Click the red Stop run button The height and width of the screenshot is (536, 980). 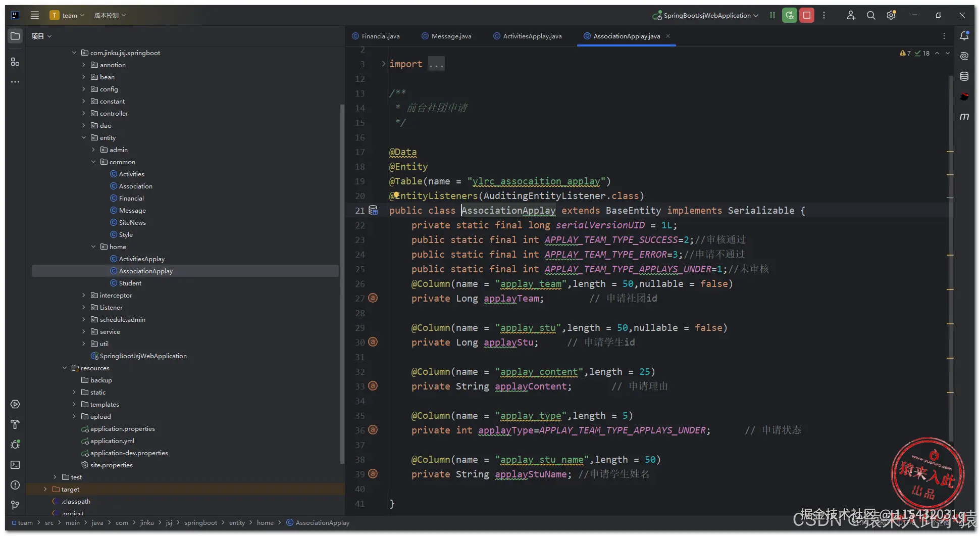807,15
